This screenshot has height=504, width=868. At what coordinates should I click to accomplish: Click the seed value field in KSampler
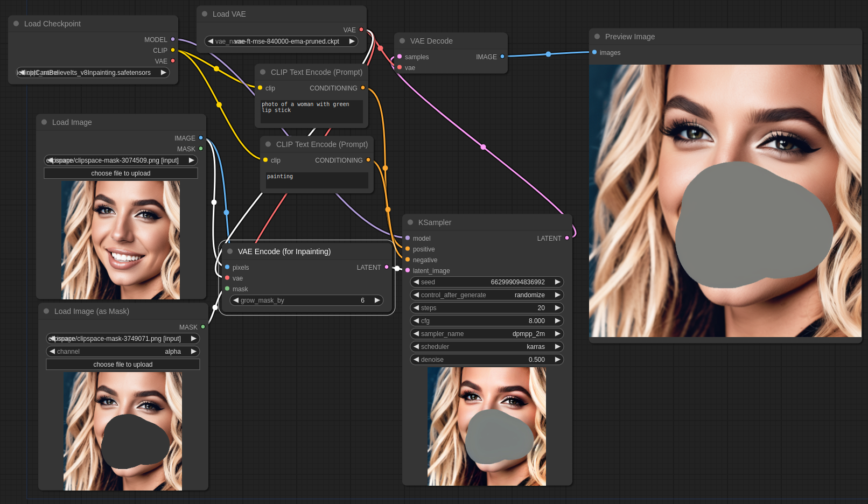click(x=512, y=282)
